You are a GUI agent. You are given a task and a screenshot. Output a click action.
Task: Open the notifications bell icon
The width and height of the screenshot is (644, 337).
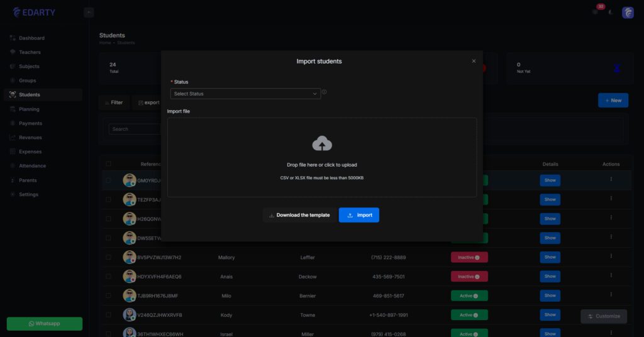tap(595, 12)
